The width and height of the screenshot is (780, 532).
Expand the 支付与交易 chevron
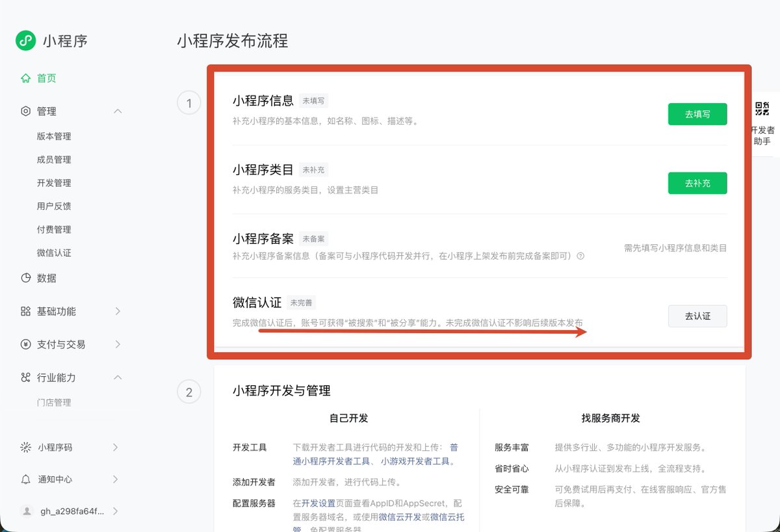pyautogui.click(x=118, y=344)
